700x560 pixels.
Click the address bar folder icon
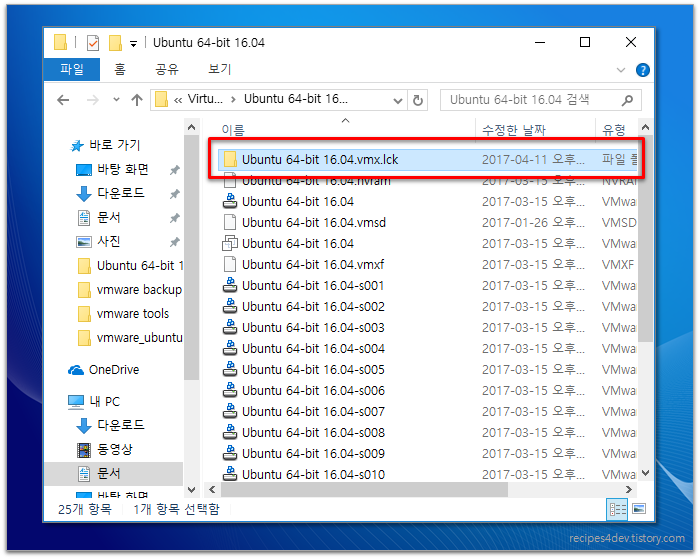click(x=161, y=100)
